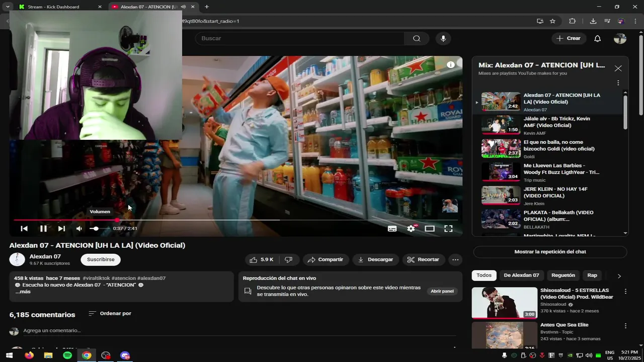This screenshot has width=644, height=362.
Task: Click the Agrega un comentario field
Action: coord(239,330)
